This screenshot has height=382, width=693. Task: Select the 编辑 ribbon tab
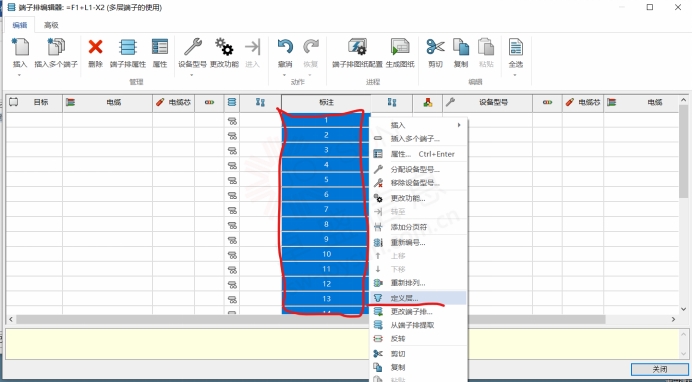[x=20, y=25]
